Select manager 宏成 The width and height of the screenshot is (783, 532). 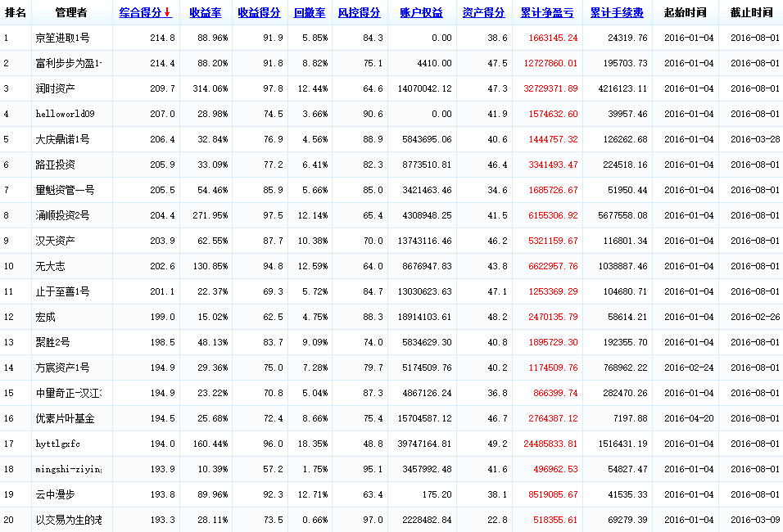[45, 317]
